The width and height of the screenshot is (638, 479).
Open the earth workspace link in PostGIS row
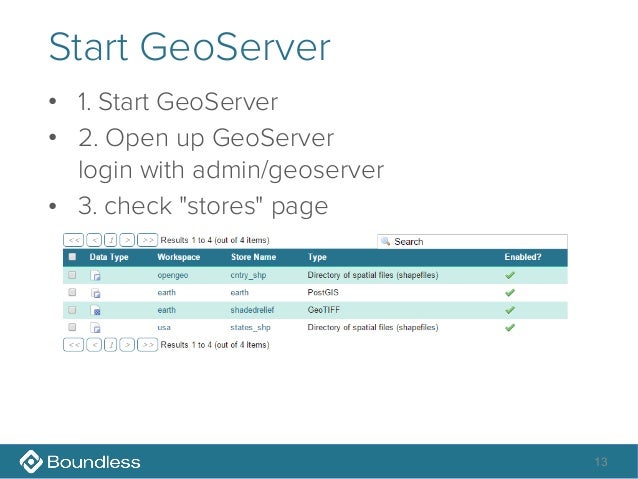tap(166, 293)
